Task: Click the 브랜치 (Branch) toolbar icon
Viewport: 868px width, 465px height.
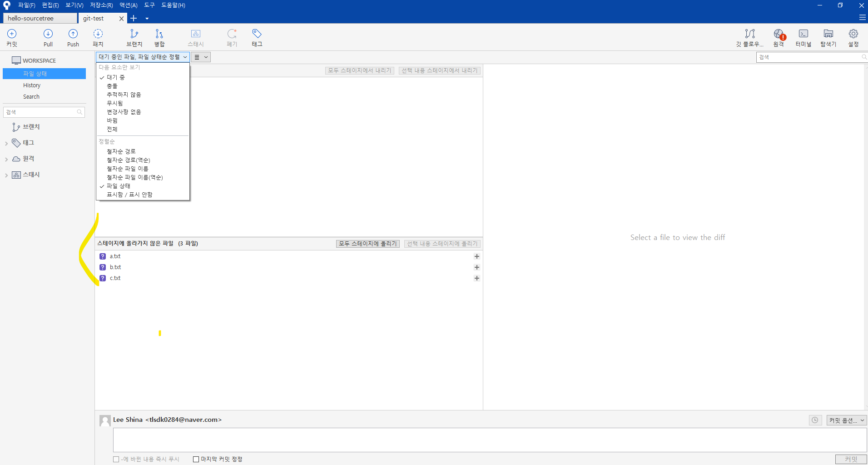Action: pyautogui.click(x=134, y=38)
